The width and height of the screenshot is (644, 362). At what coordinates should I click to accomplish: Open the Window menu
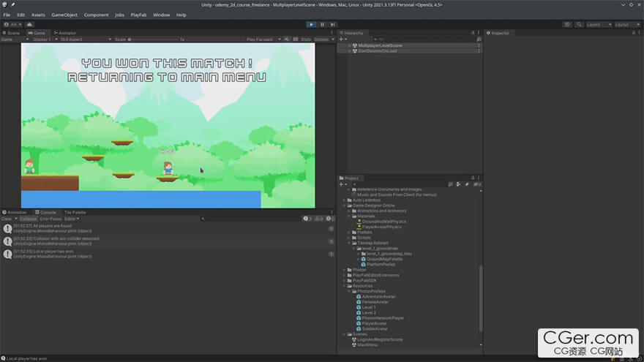coord(162,15)
